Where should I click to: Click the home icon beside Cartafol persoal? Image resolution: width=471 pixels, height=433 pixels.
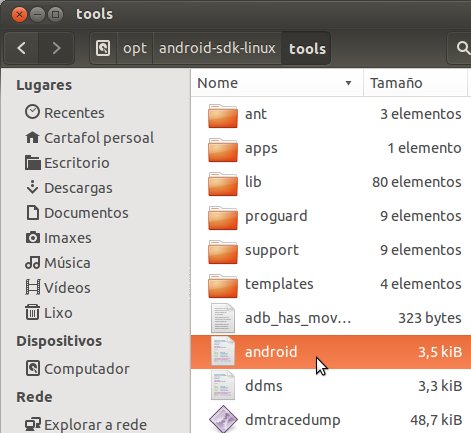pyautogui.click(x=32, y=137)
